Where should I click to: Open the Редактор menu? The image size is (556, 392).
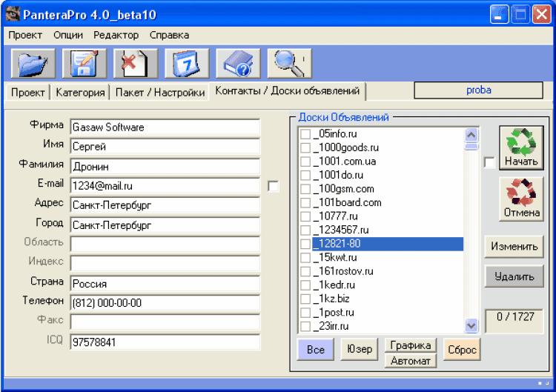(x=116, y=35)
